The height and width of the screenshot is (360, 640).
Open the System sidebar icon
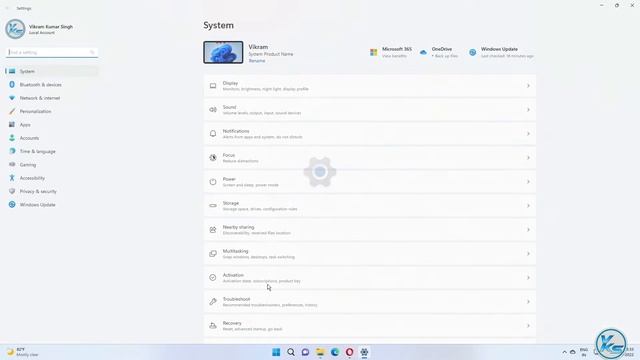coord(12,71)
